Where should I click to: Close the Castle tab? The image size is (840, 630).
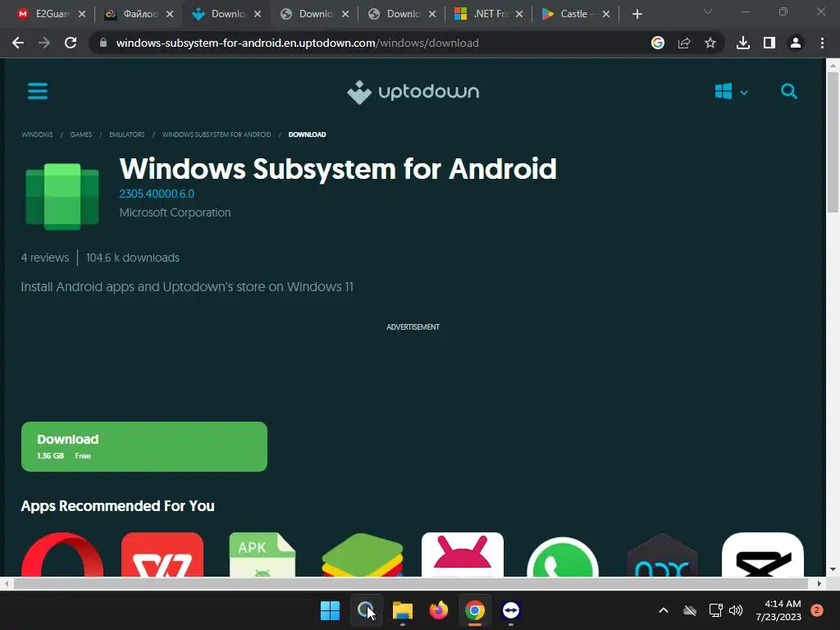pyautogui.click(x=606, y=14)
